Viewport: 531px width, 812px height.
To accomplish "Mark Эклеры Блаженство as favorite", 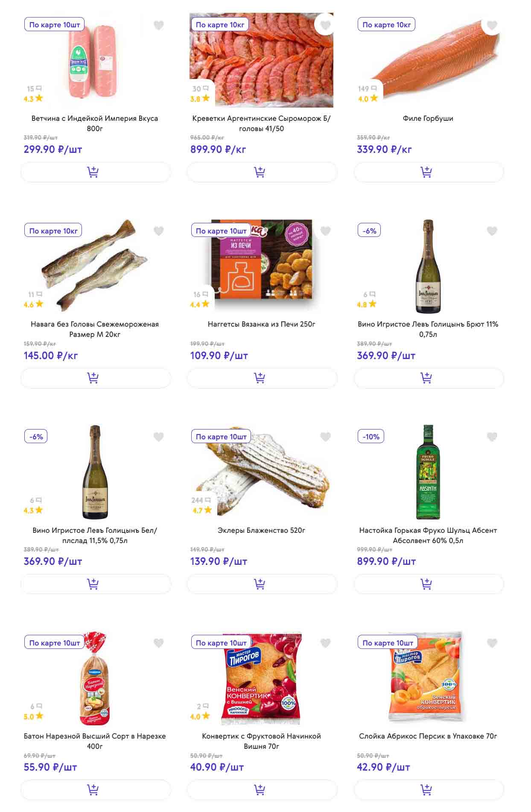I will pyautogui.click(x=325, y=437).
